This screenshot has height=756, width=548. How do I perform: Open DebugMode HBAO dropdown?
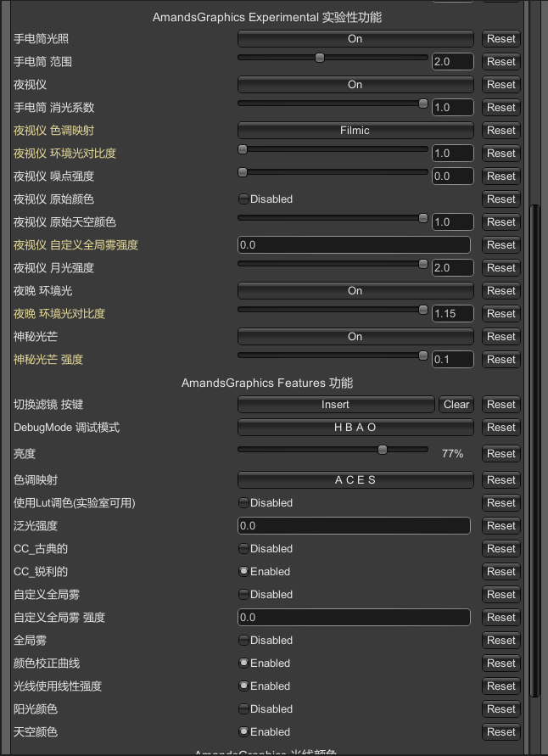(355, 428)
